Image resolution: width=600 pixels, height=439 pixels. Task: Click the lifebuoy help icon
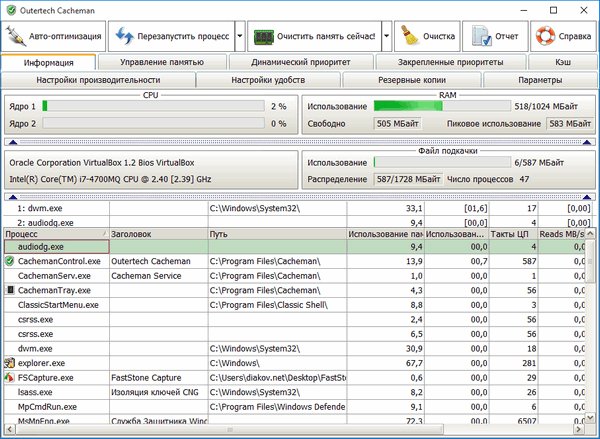point(545,36)
